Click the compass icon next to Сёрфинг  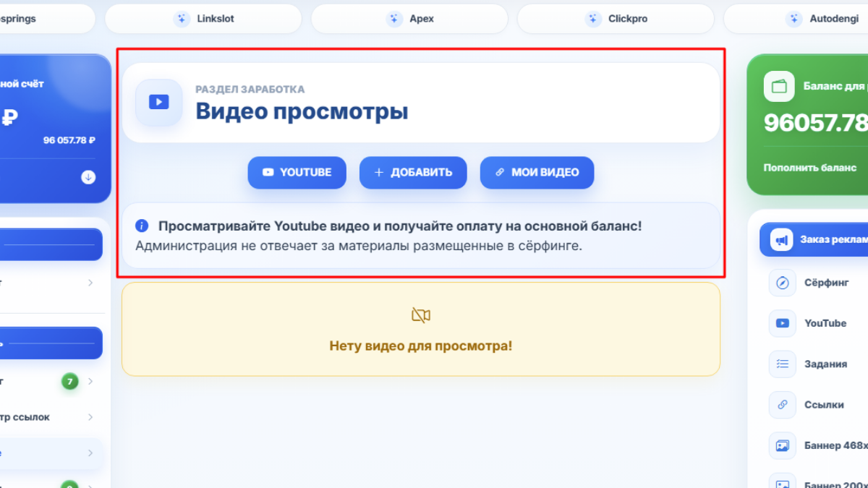tap(782, 283)
